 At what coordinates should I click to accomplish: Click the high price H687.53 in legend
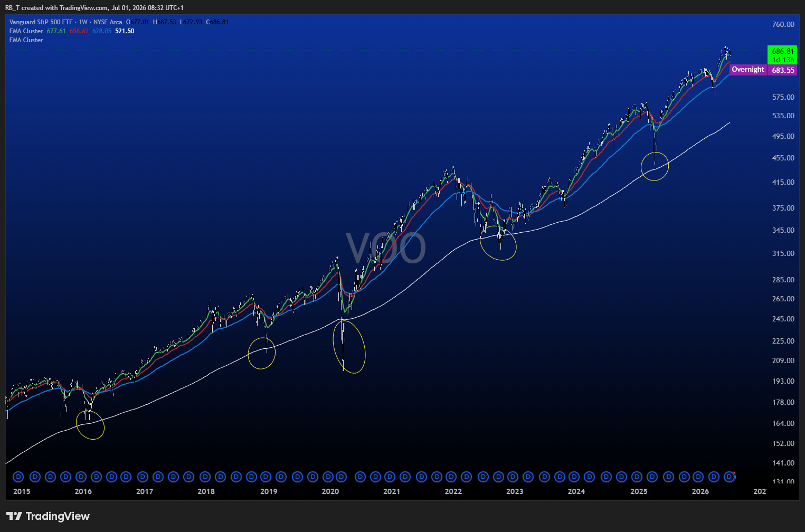pyautogui.click(x=165, y=22)
